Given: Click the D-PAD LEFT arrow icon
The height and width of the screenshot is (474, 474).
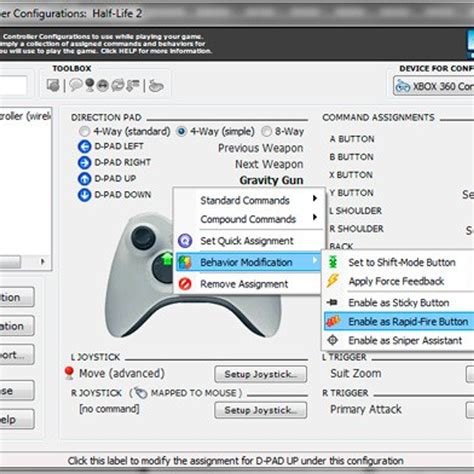Looking at the screenshot, I should coord(84,147).
